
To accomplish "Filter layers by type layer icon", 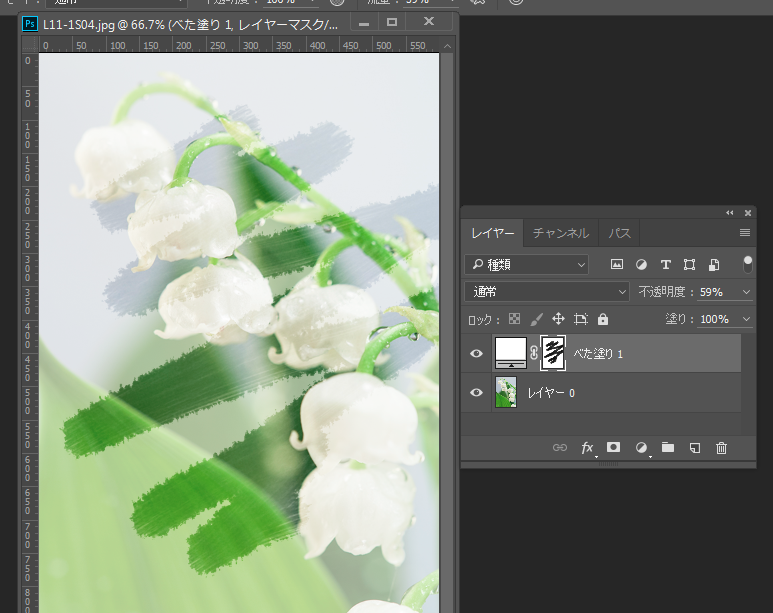I will [666, 264].
